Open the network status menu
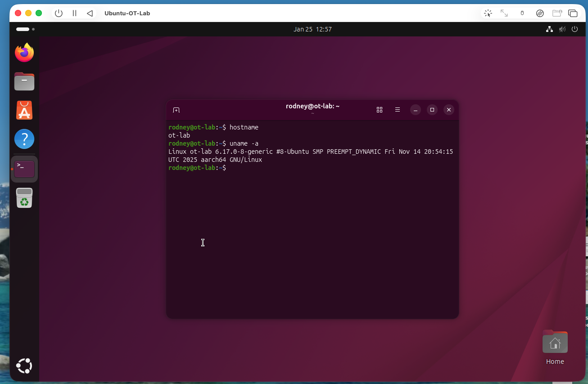The height and width of the screenshot is (384, 588). [549, 29]
